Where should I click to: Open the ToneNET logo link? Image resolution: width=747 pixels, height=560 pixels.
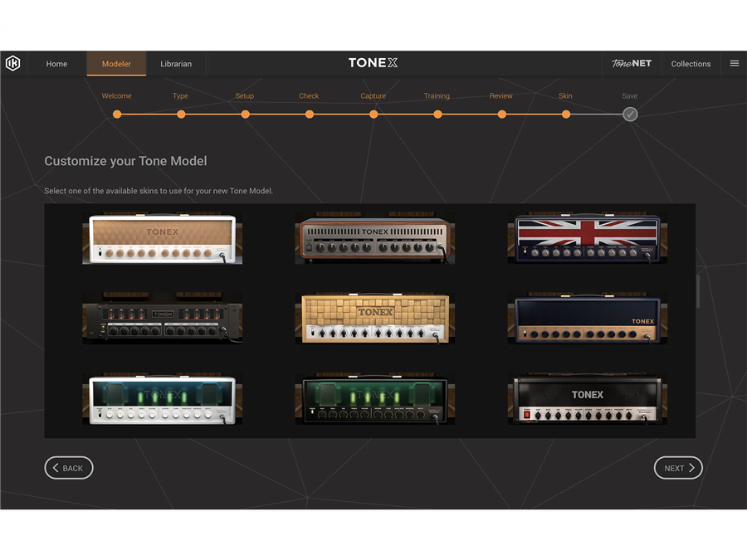[632, 64]
